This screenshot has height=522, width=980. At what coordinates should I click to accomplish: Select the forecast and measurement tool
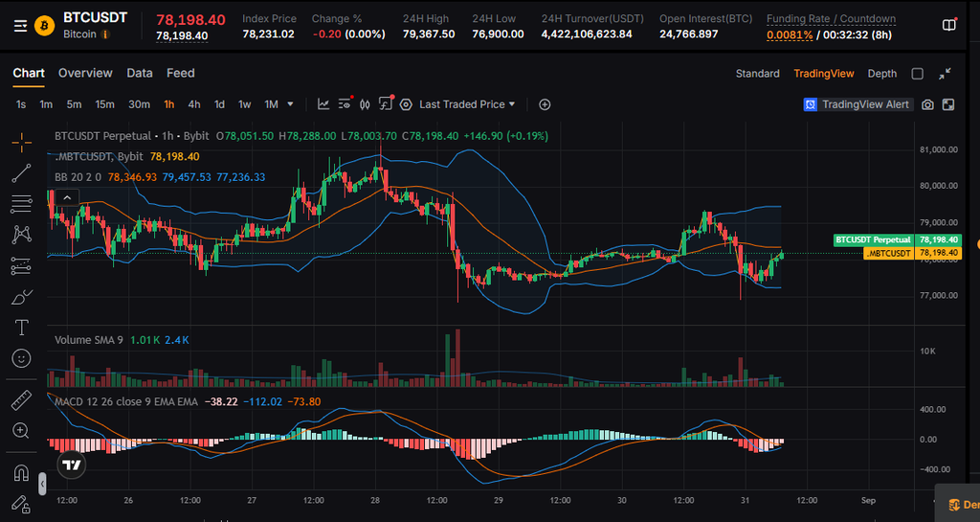coord(21,266)
